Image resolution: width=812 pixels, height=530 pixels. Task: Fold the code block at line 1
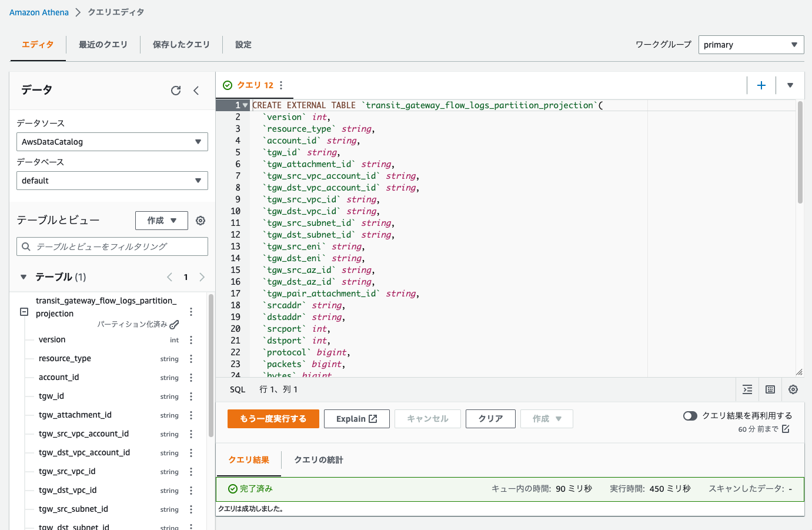246,105
